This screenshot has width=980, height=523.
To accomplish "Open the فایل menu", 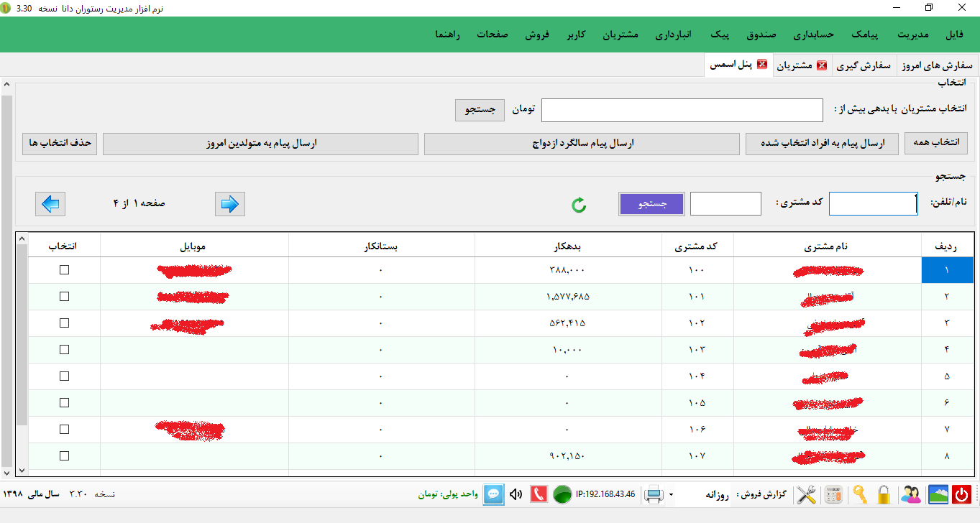I will [955, 34].
